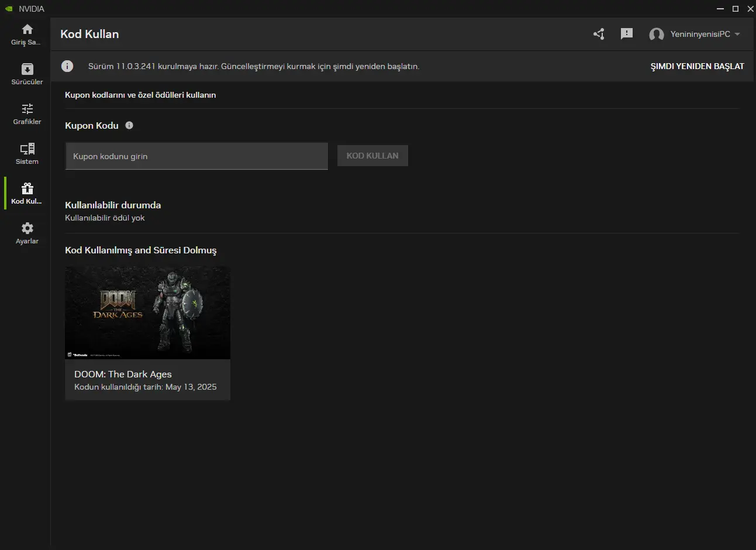This screenshot has width=756, height=550.
Task: Open the feedback notification icon
Action: [627, 34]
